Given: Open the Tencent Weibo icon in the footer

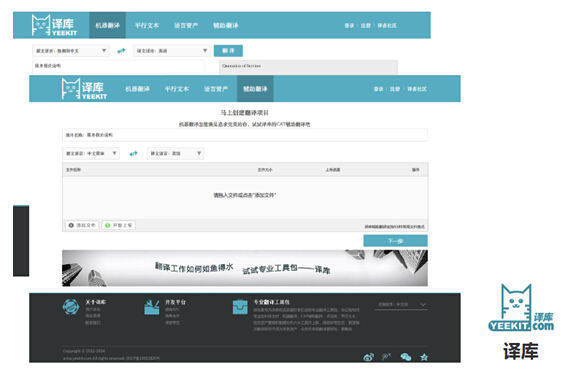Looking at the screenshot, I should (x=387, y=357).
